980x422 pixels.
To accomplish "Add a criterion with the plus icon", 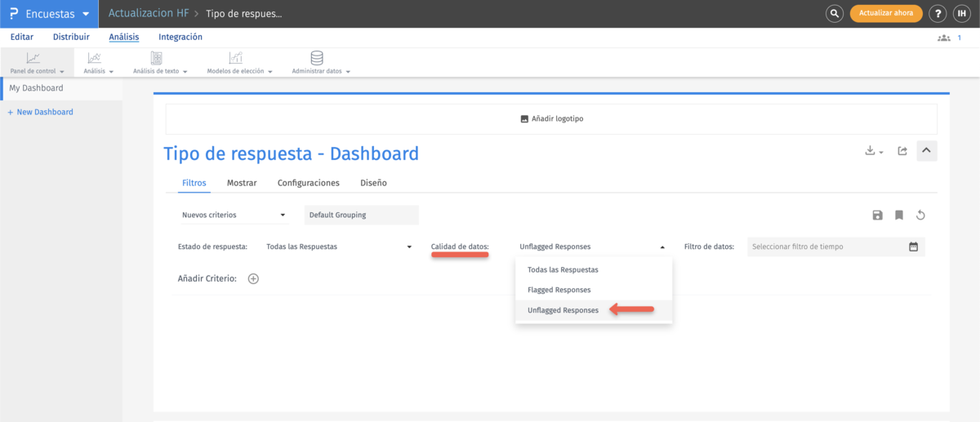I will pos(253,279).
